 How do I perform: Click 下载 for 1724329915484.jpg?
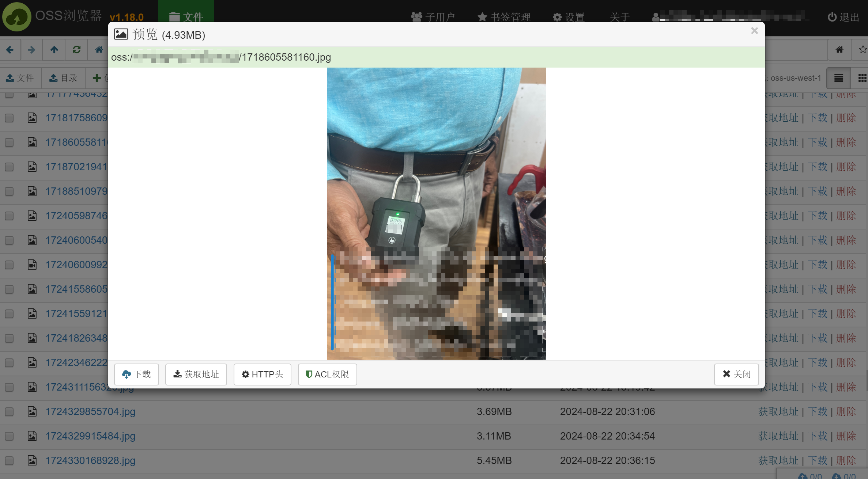(x=818, y=436)
